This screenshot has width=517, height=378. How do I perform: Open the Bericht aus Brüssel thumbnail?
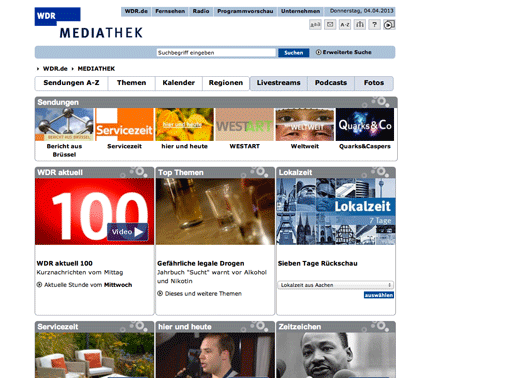pos(64,124)
